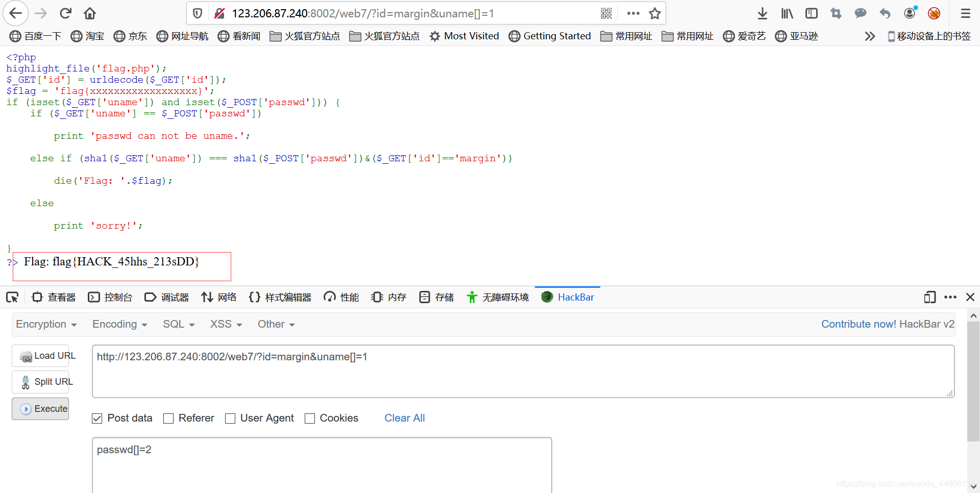This screenshot has height=493, width=980.
Task: Open the 查看器 inspector tab
Action: pos(54,297)
